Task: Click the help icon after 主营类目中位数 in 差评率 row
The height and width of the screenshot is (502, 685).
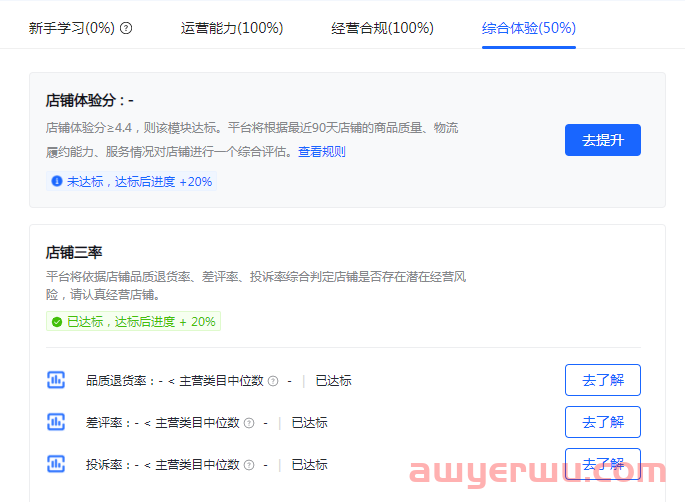Action: click(249, 423)
